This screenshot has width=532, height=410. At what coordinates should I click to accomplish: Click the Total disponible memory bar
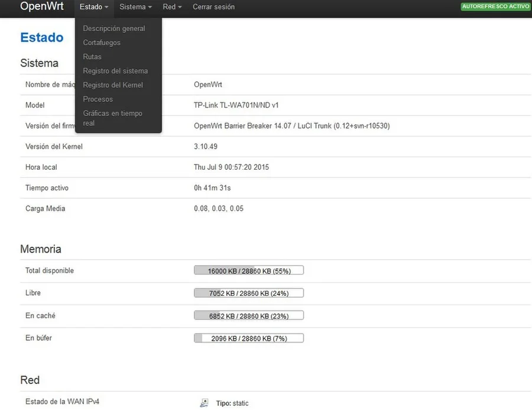coord(249,270)
